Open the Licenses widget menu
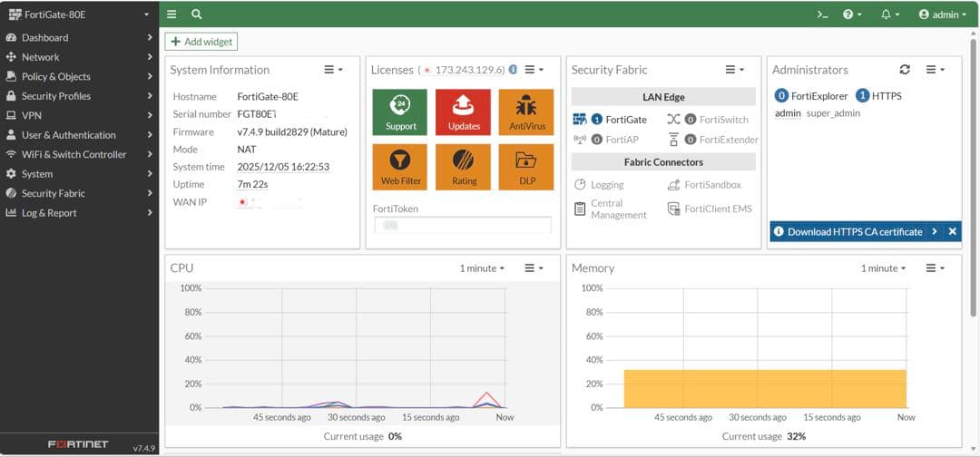980x457 pixels. pos(534,70)
